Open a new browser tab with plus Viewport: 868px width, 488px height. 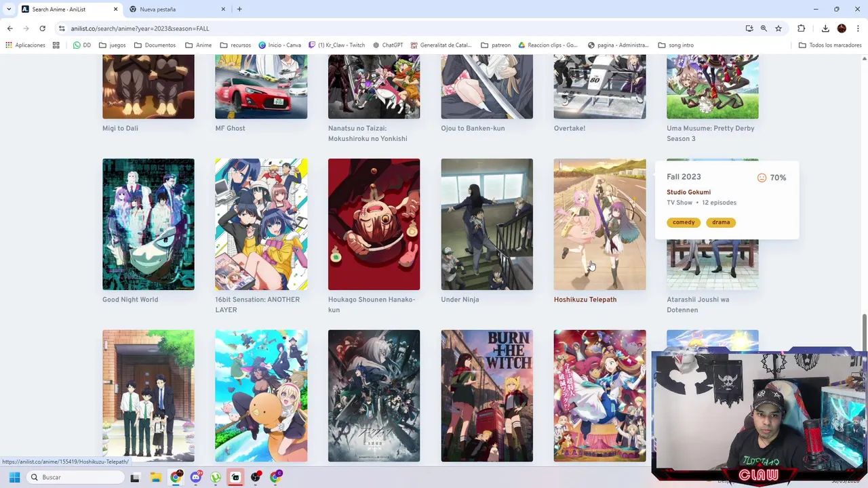[239, 9]
